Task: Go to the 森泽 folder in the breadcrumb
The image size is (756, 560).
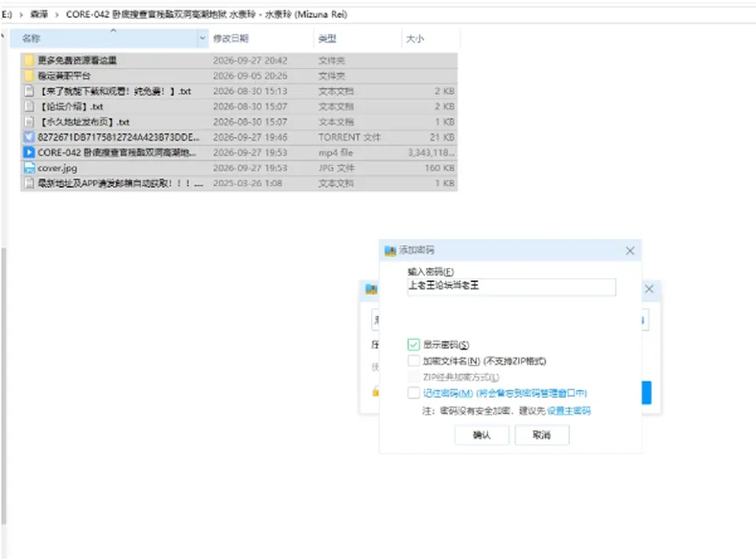Action: coord(39,14)
